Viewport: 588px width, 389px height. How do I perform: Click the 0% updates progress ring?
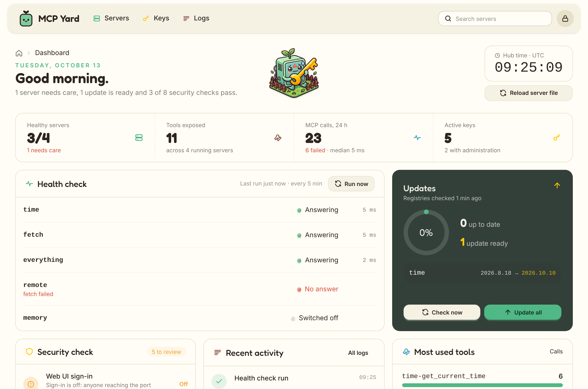pos(426,232)
